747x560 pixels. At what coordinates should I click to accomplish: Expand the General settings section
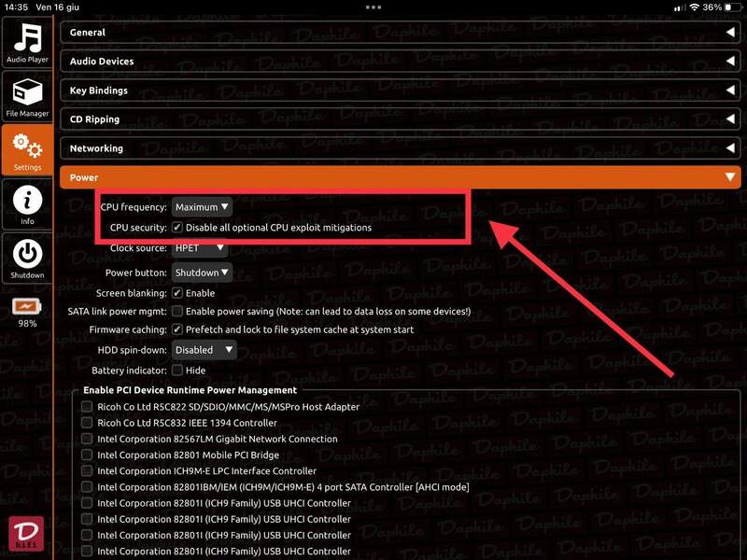coord(400,33)
